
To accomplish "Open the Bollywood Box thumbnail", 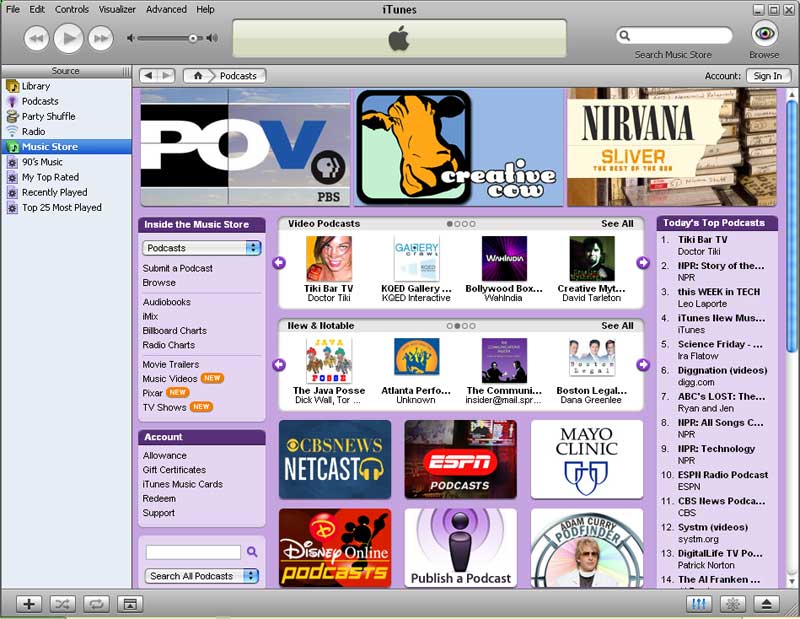I will [504, 258].
